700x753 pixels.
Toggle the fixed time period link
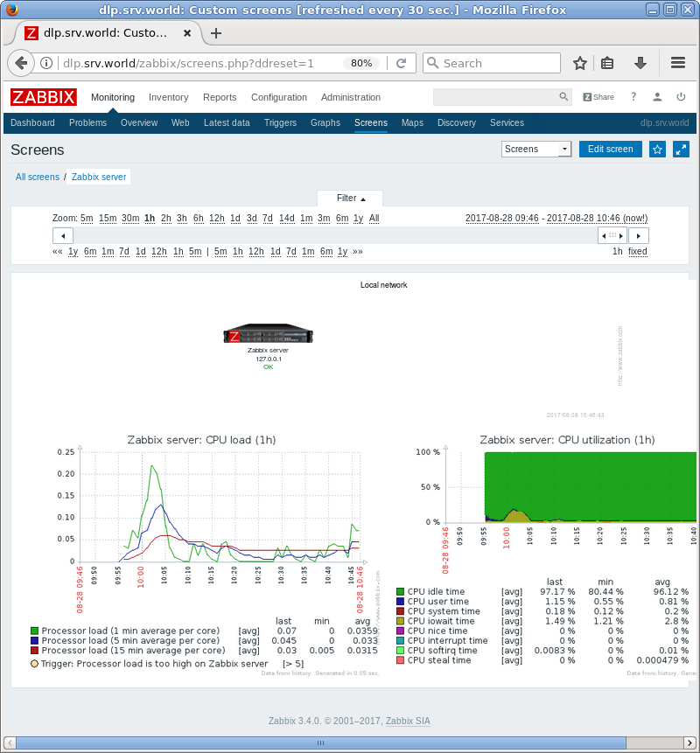tap(638, 252)
